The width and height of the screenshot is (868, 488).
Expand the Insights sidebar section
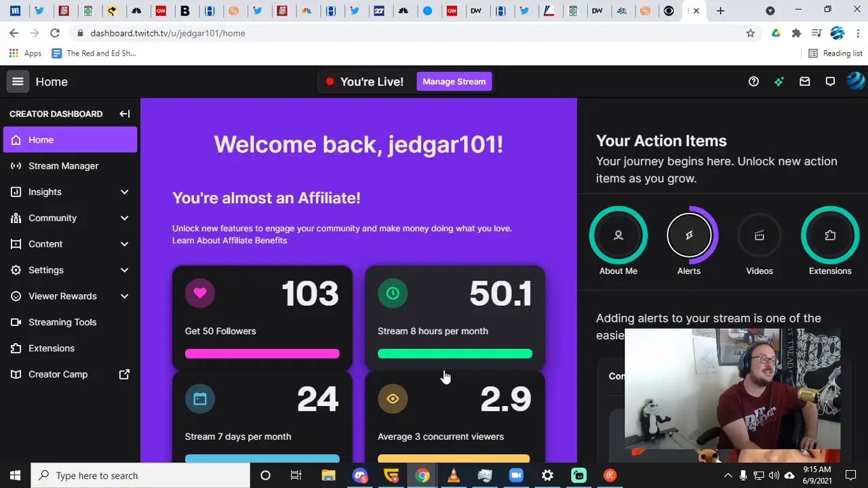coord(70,192)
